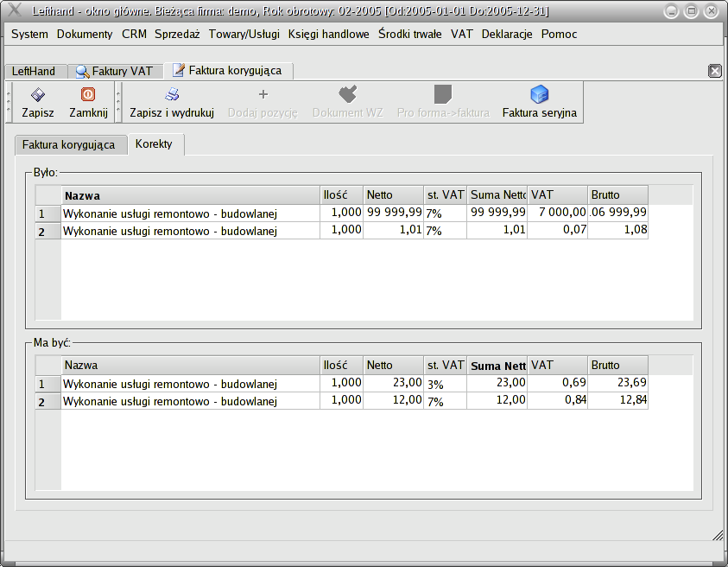Click Netto cell 23,00 in Ma być
This screenshot has width=728, height=567.
tap(393, 384)
